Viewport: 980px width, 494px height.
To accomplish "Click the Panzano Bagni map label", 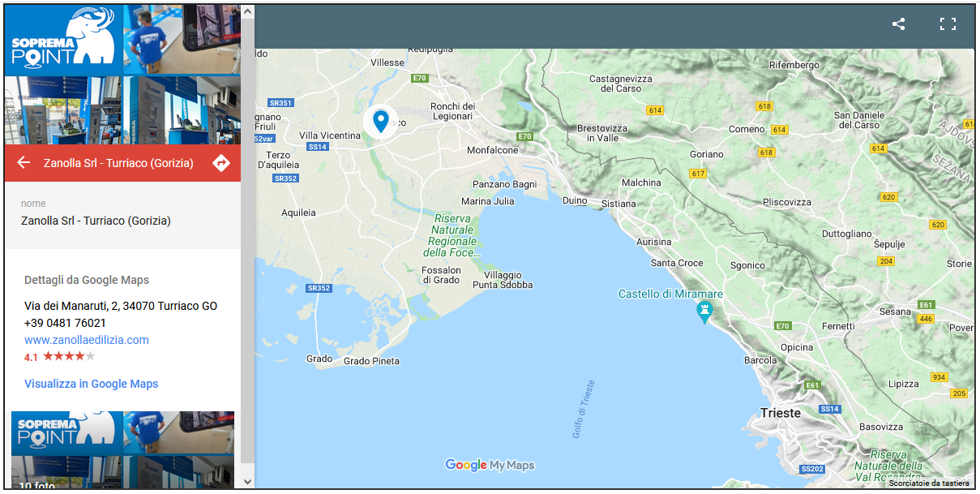I will [x=504, y=184].
